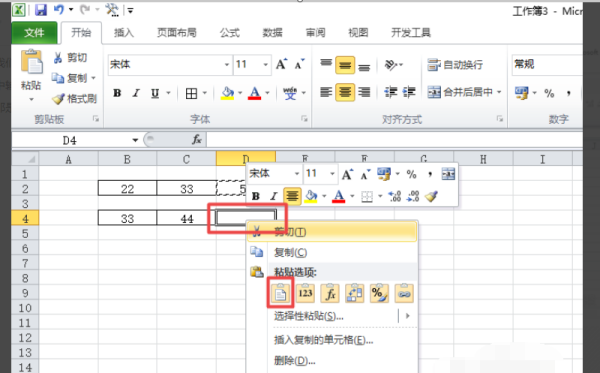
Task: Click the mini toolbar decrease decimal icon
Action: point(413,196)
